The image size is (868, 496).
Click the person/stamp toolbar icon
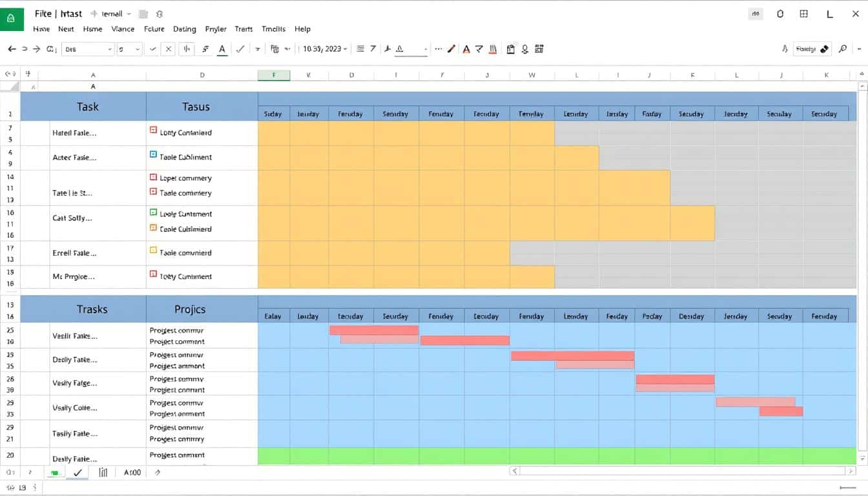click(x=525, y=49)
